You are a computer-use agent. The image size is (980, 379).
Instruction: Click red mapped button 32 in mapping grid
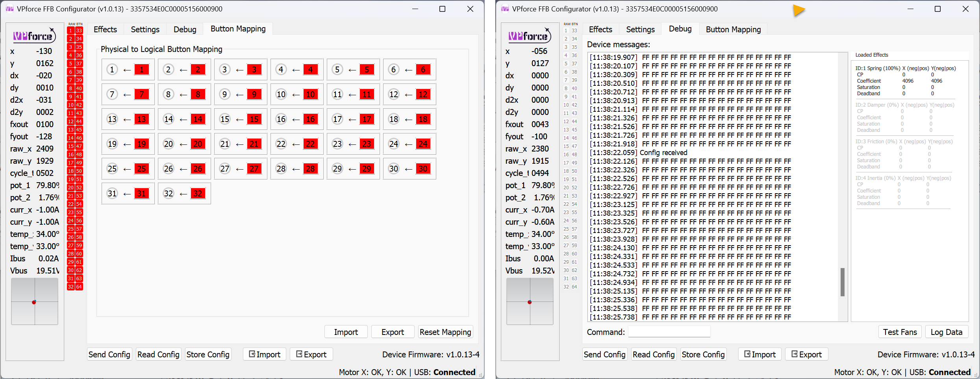(x=198, y=193)
